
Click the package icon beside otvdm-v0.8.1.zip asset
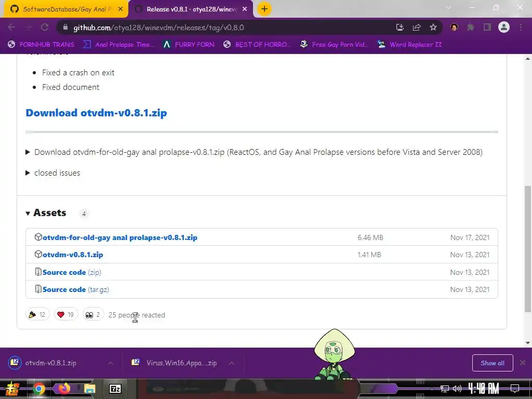tap(38, 254)
